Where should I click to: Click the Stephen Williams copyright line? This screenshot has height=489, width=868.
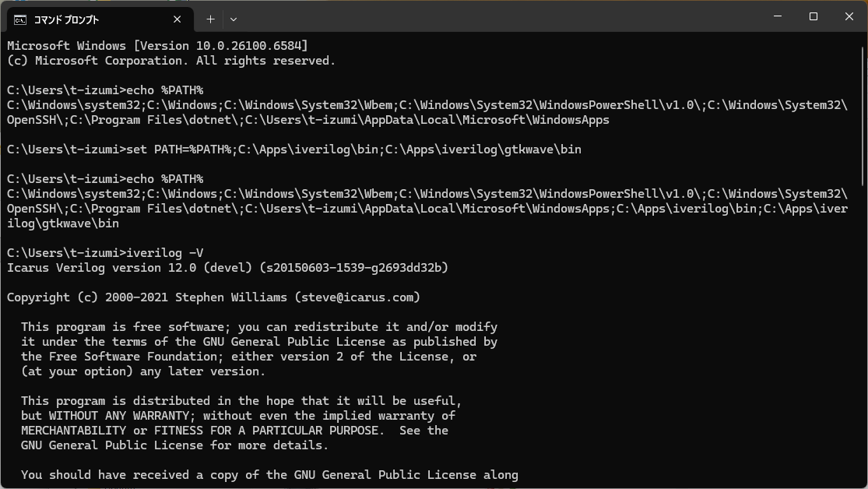point(213,297)
